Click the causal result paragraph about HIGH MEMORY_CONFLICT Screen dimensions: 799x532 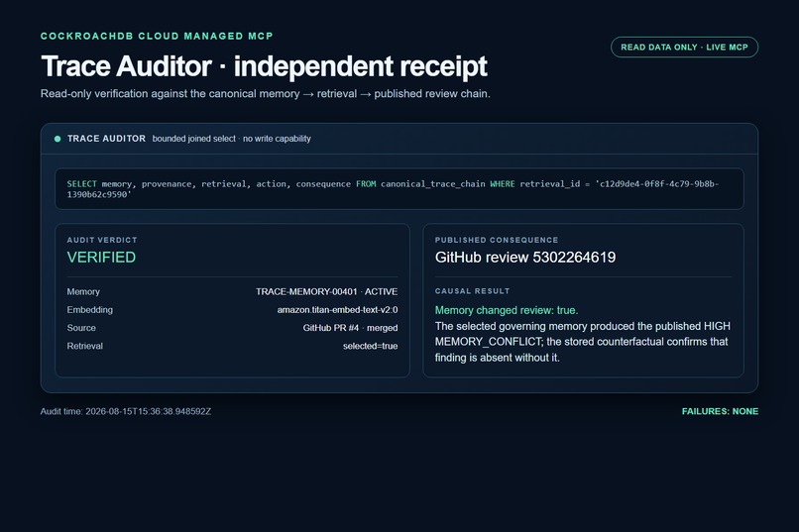click(x=583, y=342)
